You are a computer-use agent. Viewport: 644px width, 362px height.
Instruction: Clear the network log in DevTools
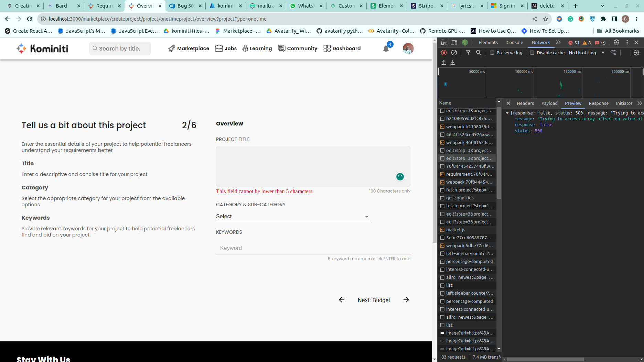[454, 53]
